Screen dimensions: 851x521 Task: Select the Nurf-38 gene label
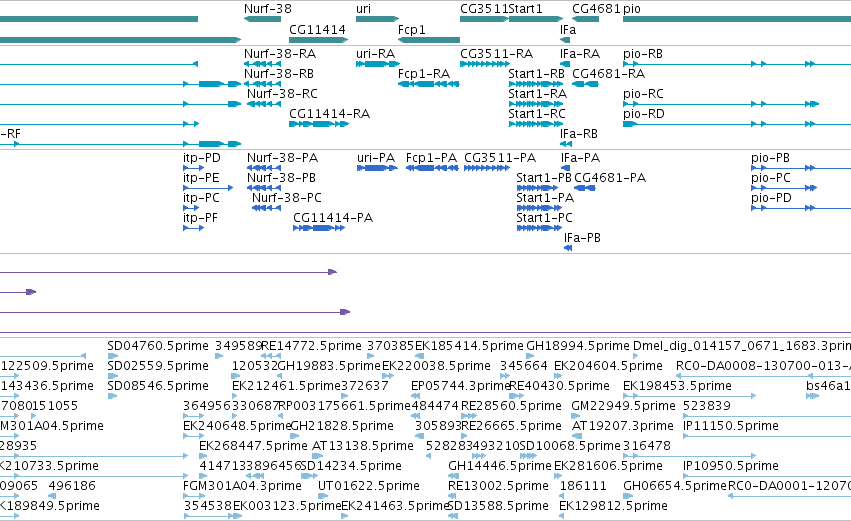tap(268, 9)
